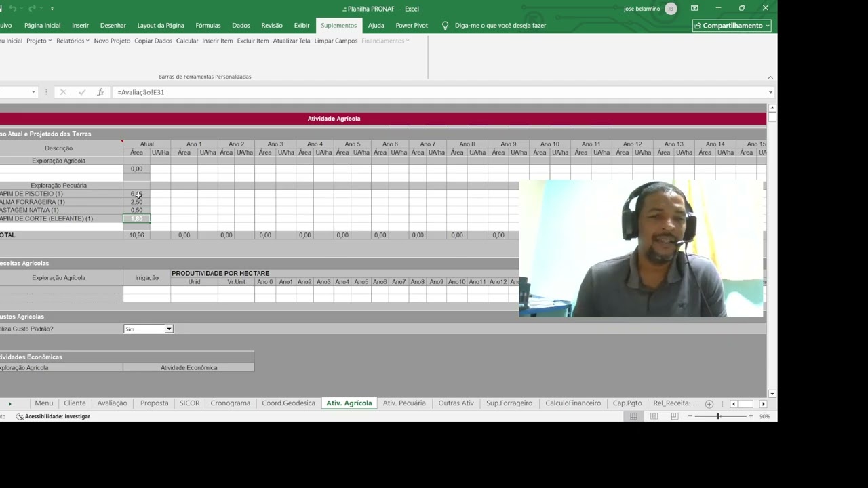This screenshot has height=488, width=868.
Task: Click into the formula bar text =Avaliação!E31
Action: [141, 92]
